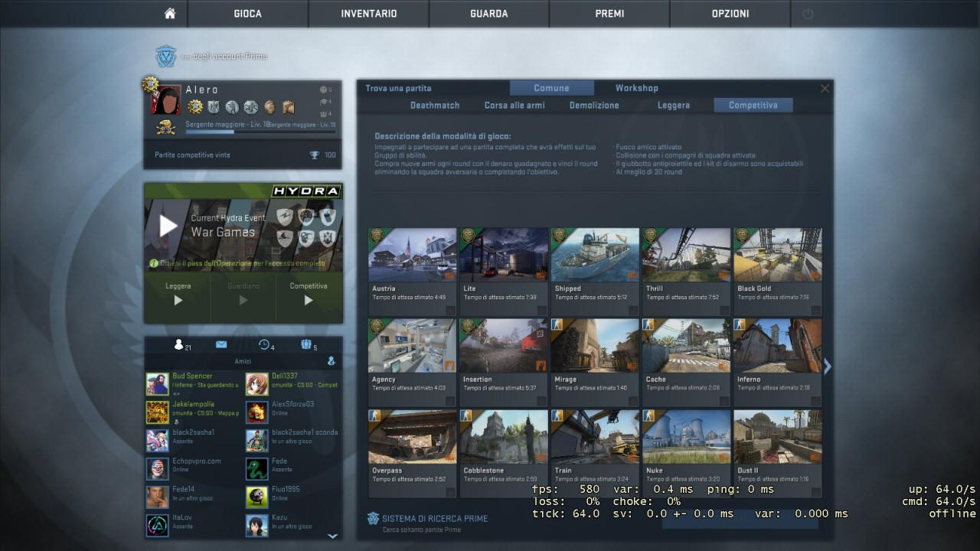Select the Comune tab
This screenshot has width=980, height=551.
coord(552,88)
